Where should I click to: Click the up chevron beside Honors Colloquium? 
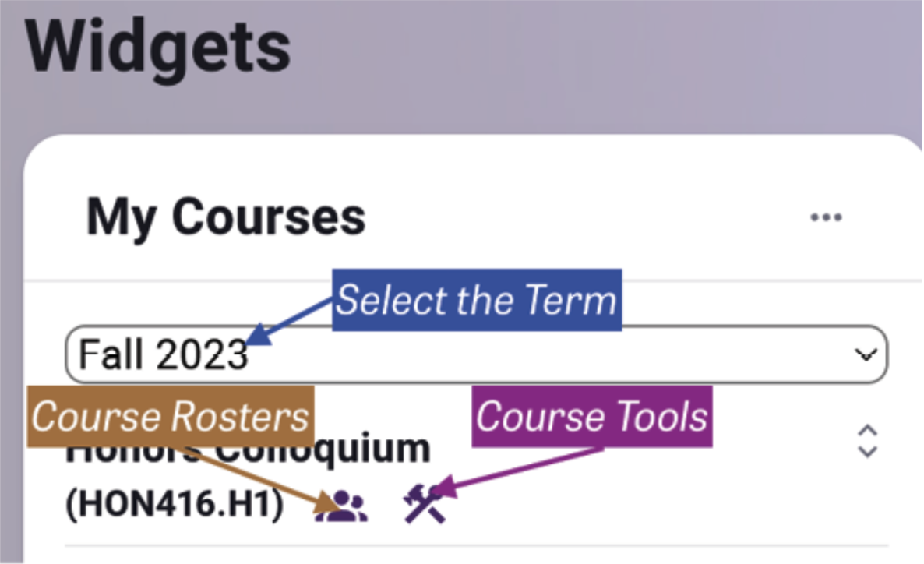868,431
